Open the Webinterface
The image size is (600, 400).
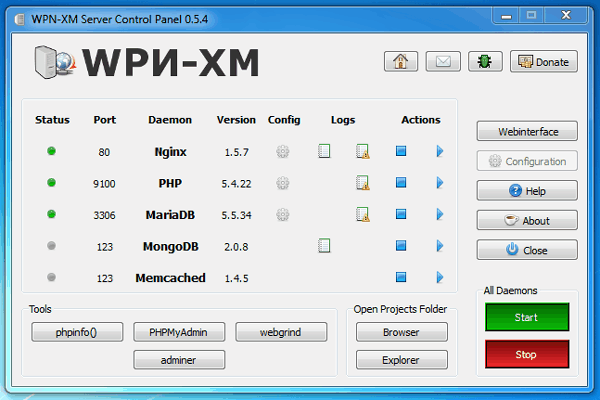[526, 132]
